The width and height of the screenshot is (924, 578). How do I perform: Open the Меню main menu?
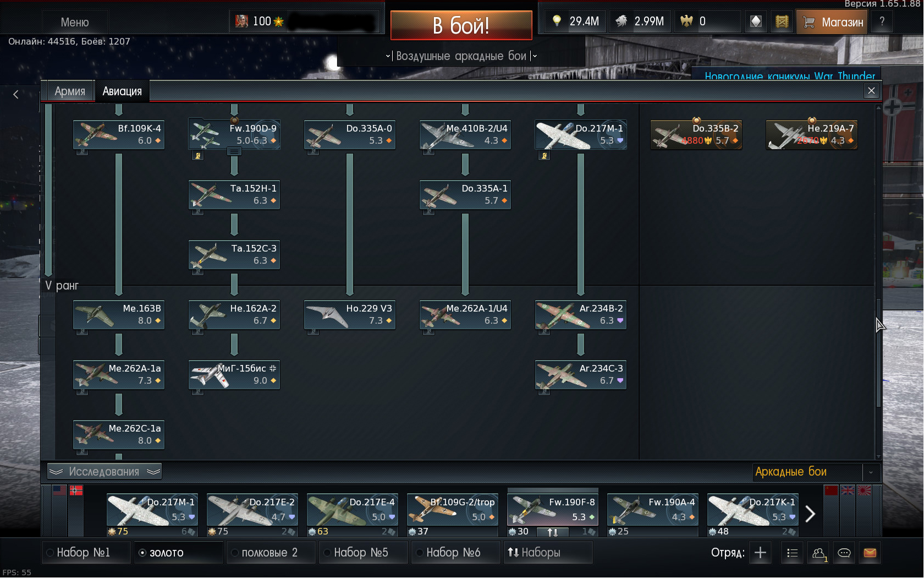75,23
